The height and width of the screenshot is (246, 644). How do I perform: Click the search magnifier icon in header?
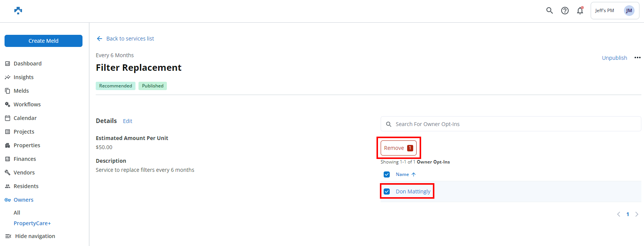(549, 11)
